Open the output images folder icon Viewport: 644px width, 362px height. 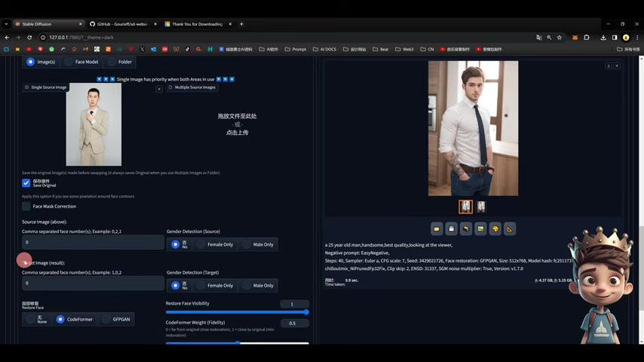[437, 229]
